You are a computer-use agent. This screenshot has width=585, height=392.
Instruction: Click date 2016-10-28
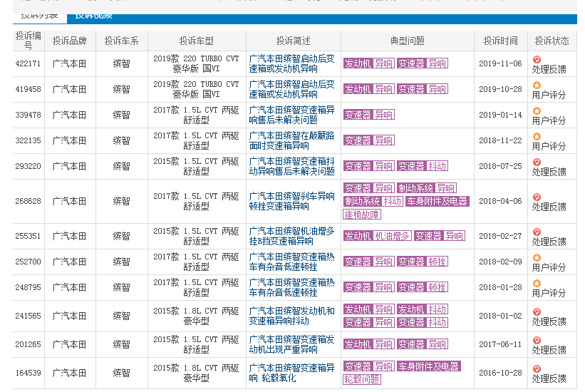[500, 373]
